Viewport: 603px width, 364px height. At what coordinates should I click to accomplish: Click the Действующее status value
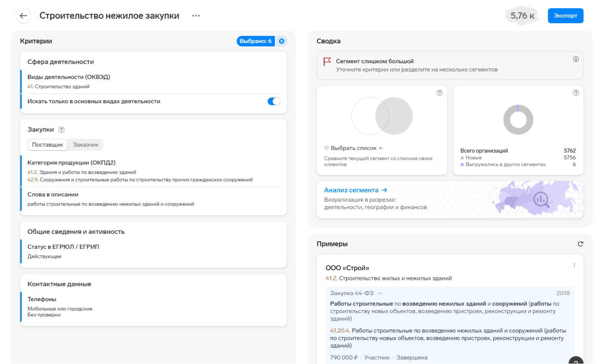click(45, 257)
